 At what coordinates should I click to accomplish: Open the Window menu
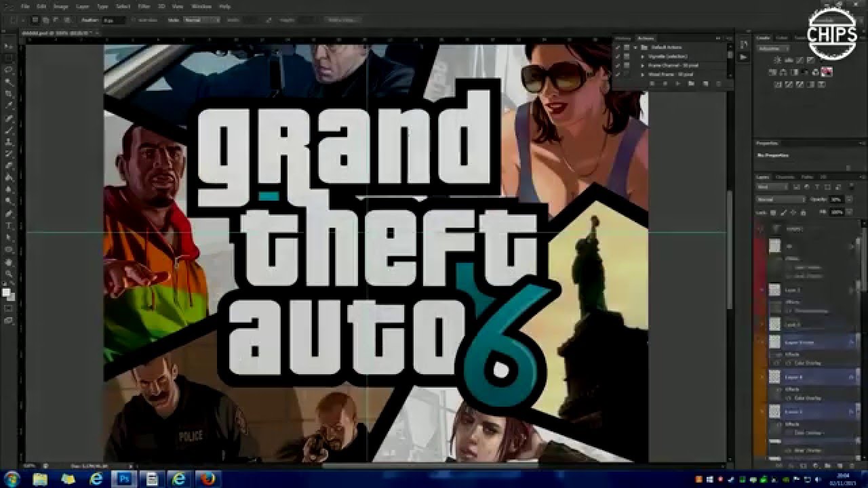click(201, 6)
